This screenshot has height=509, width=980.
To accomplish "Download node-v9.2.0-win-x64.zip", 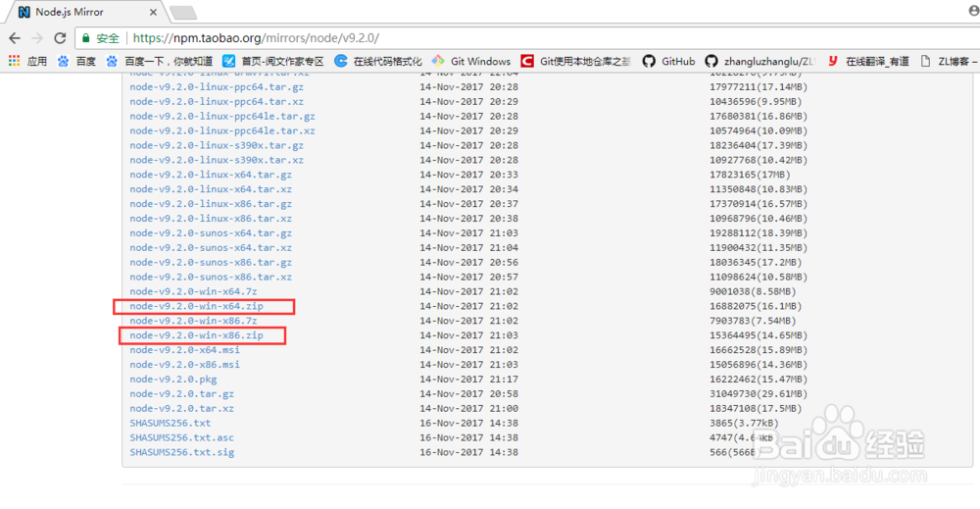I will point(196,306).
